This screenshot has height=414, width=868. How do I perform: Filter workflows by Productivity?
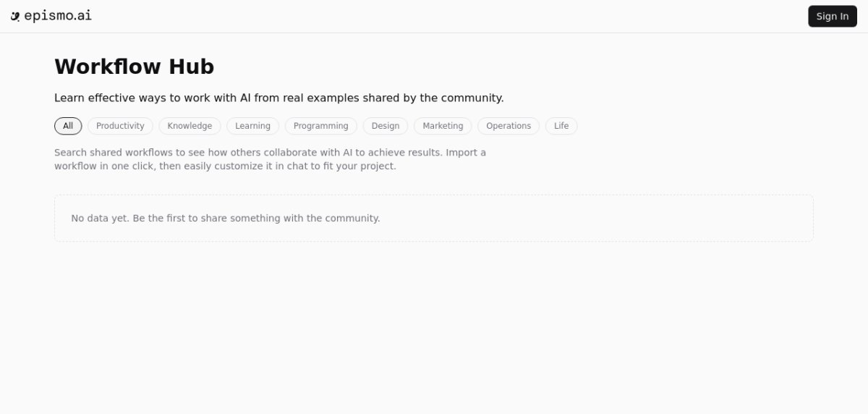(120, 126)
